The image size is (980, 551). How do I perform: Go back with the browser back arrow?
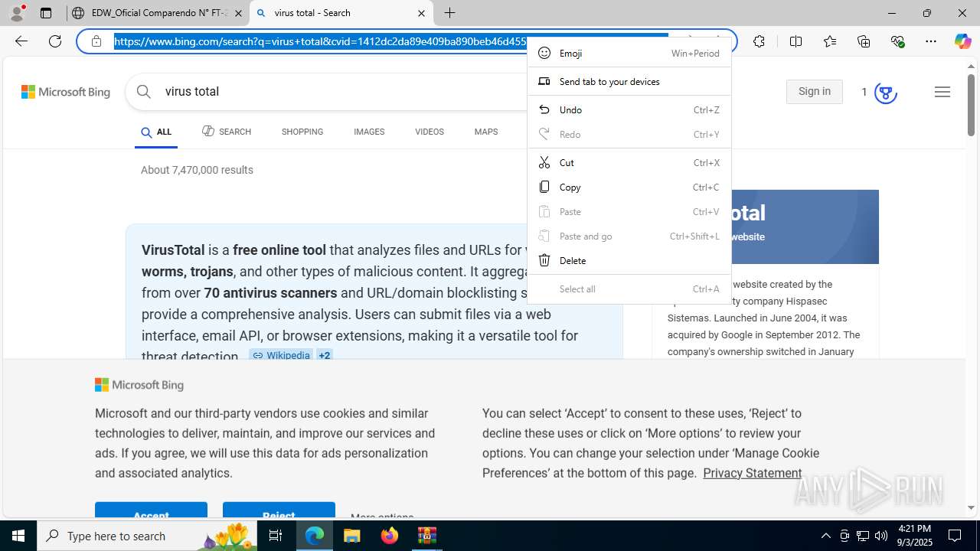point(21,41)
